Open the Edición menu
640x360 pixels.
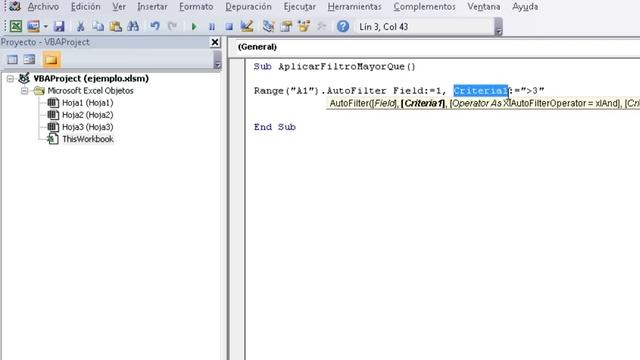[x=86, y=7]
